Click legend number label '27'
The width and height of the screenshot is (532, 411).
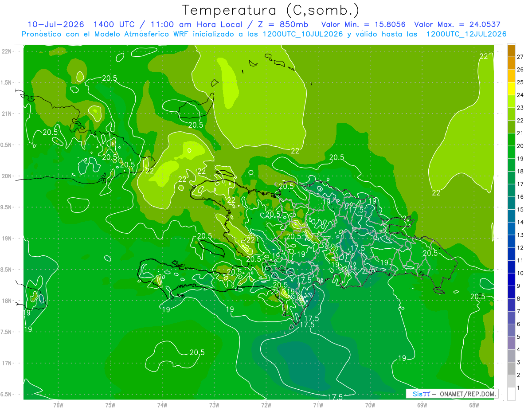(520, 57)
